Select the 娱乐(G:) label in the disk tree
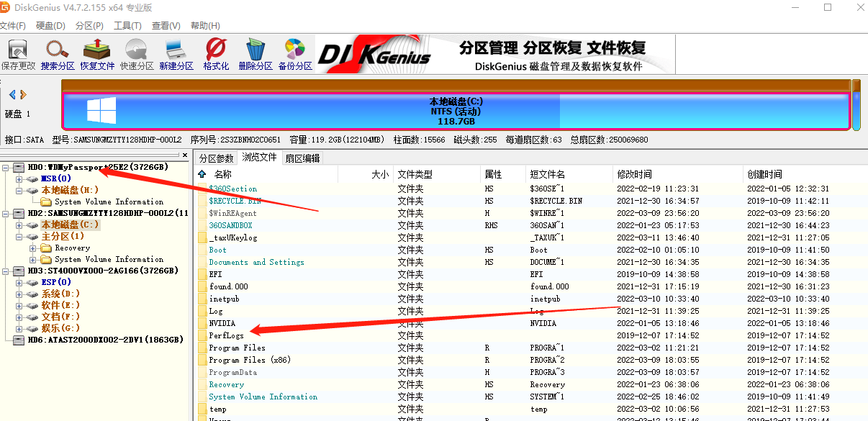The width and height of the screenshot is (868, 421). [x=60, y=328]
